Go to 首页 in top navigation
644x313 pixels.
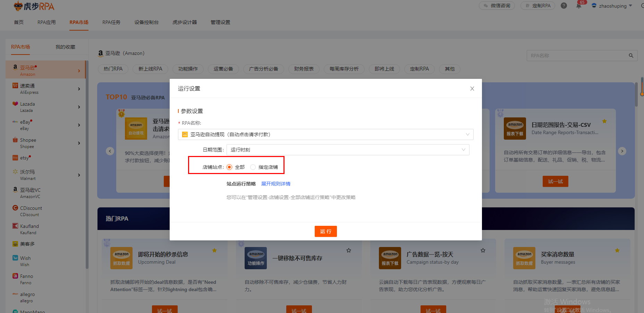pos(19,22)
